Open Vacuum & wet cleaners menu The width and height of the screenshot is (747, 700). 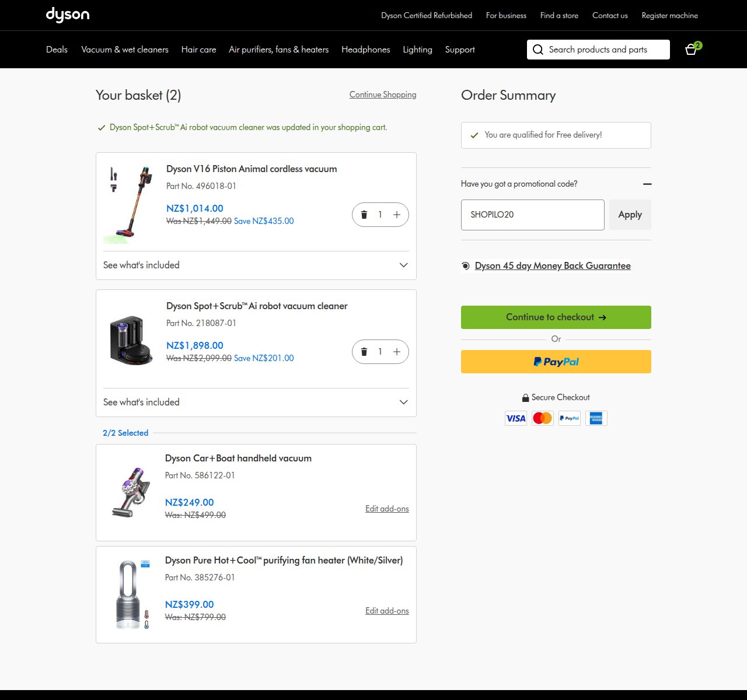coord(125,50)
